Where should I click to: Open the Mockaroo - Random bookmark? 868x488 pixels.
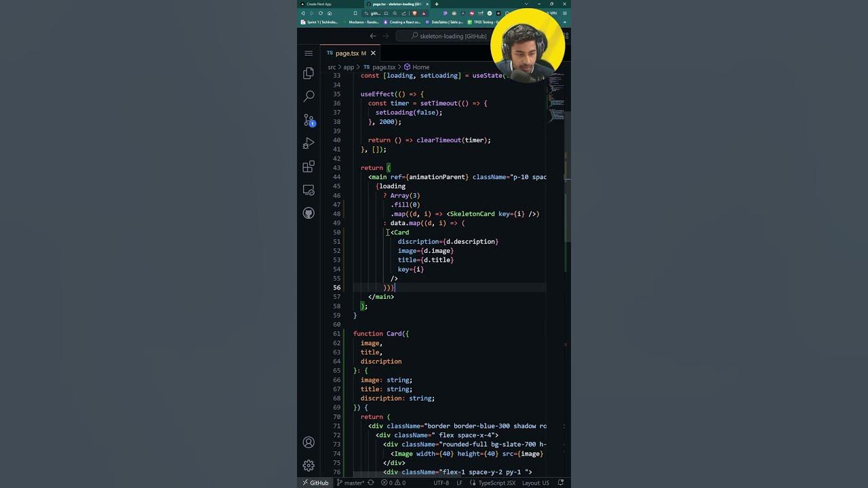pyautogui.click(x=361, y=22)
